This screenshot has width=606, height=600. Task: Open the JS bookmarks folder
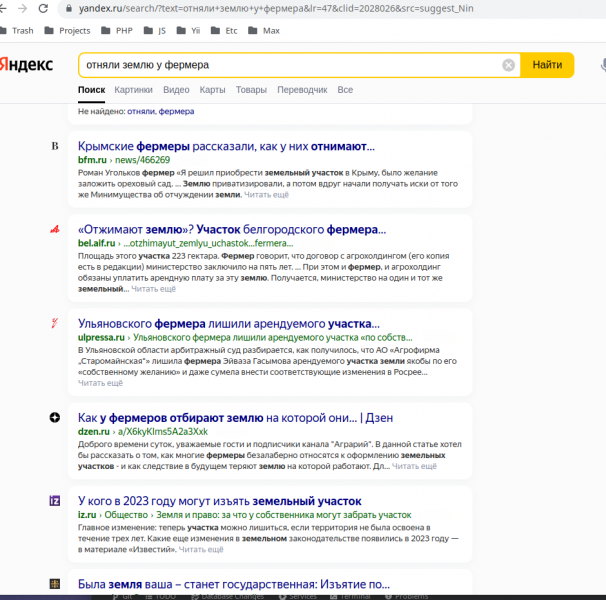155,31
